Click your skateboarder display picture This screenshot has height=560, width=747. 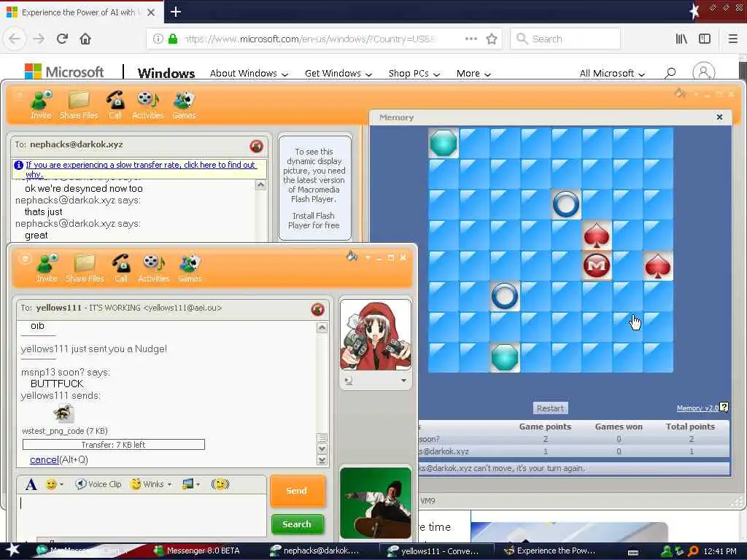pyautogui.click(x=376, y=503)
